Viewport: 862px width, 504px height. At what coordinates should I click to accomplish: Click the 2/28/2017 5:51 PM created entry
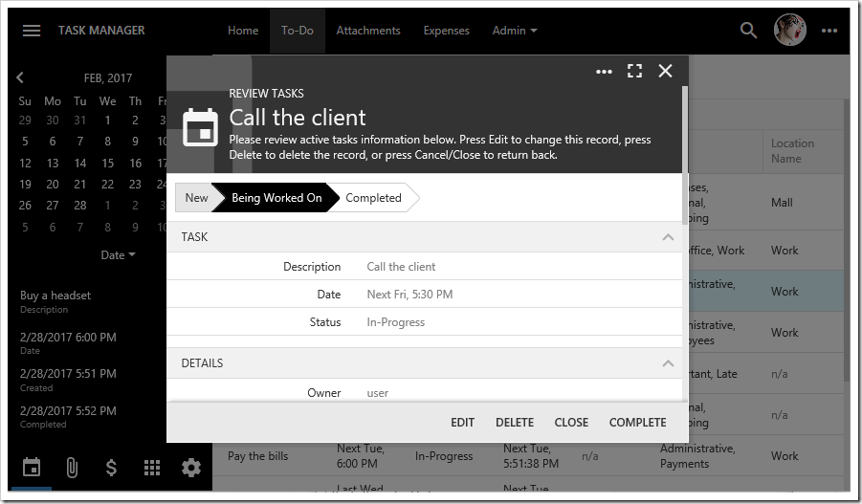(68, 374)
